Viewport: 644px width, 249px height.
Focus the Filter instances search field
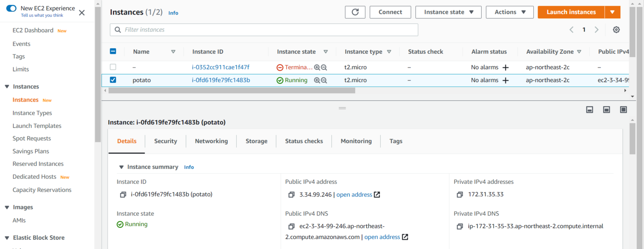[x=264, y=30]
